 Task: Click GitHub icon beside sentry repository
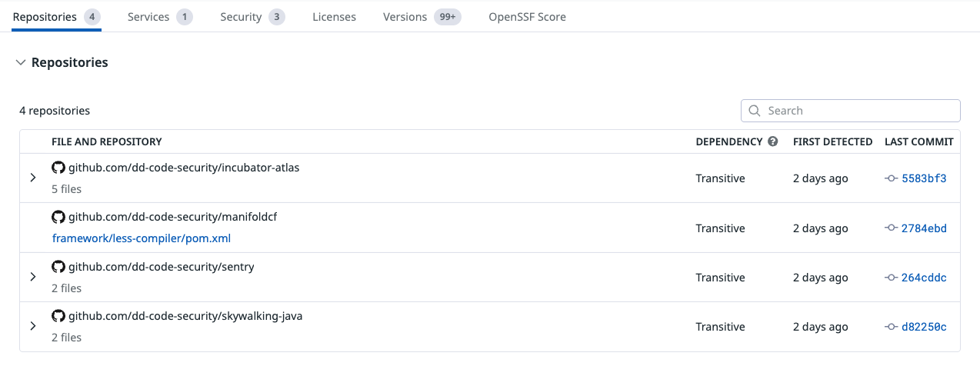pyautogui.click(x=58, y=267)
